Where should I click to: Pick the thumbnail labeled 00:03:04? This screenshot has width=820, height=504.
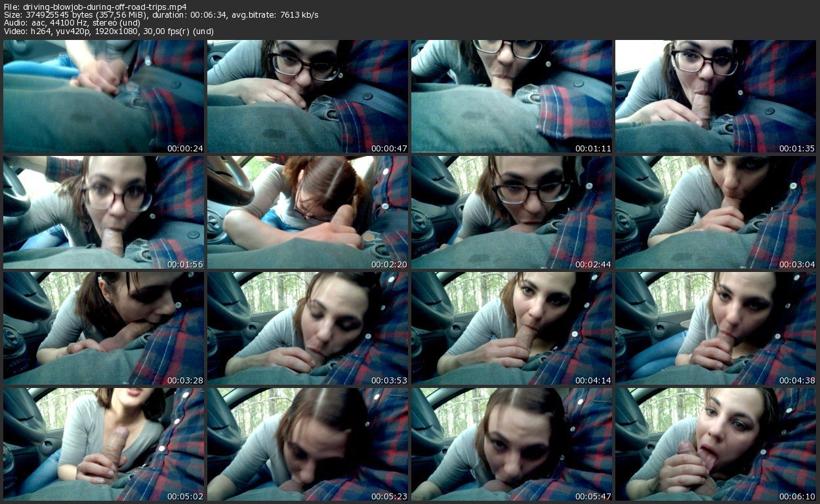pyautogui.click(x=716, y=212)
